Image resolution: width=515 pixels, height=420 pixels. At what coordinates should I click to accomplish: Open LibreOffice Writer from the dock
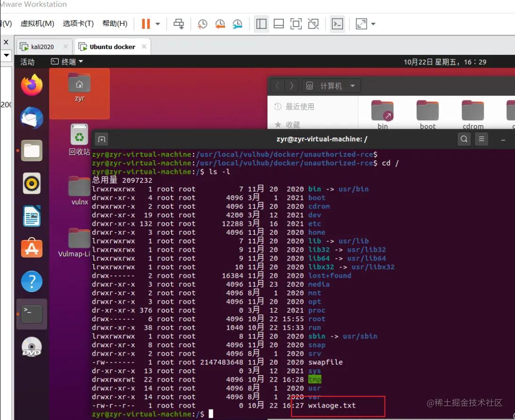(x=32, y=216)
